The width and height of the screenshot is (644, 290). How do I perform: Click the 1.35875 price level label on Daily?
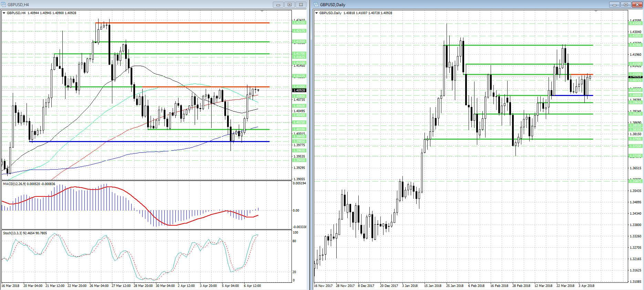click(x=635, y=181)
